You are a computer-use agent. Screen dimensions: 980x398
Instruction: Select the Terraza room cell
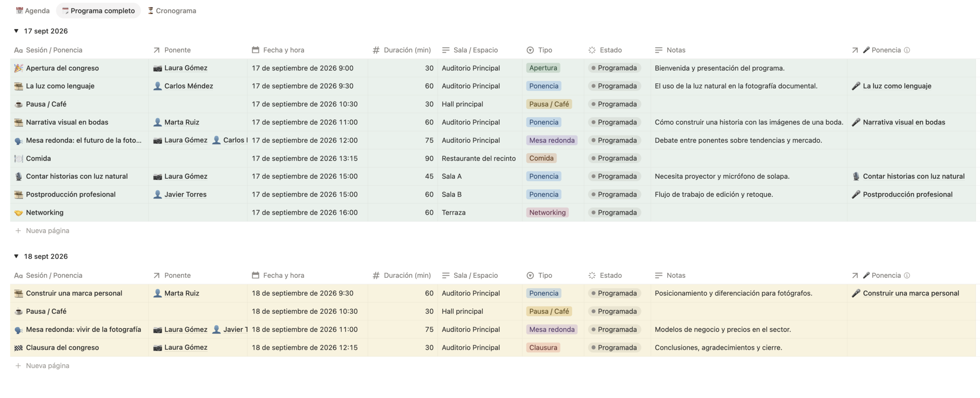[480, 213]
